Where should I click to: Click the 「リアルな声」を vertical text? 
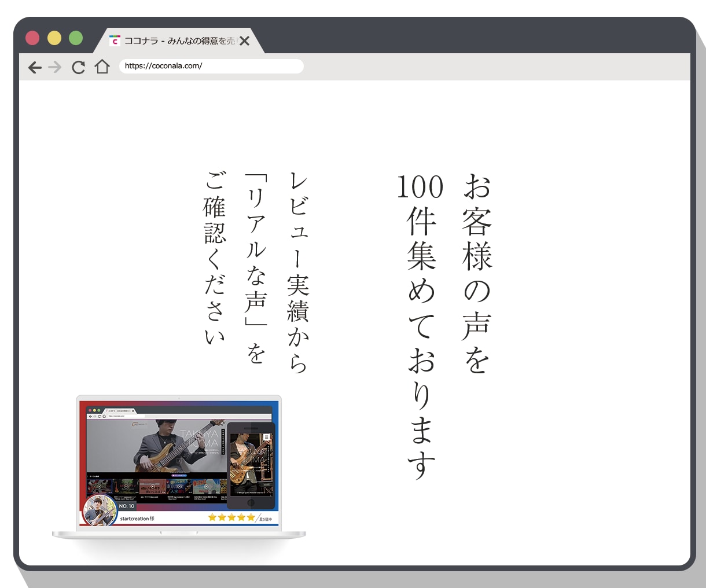256,268
